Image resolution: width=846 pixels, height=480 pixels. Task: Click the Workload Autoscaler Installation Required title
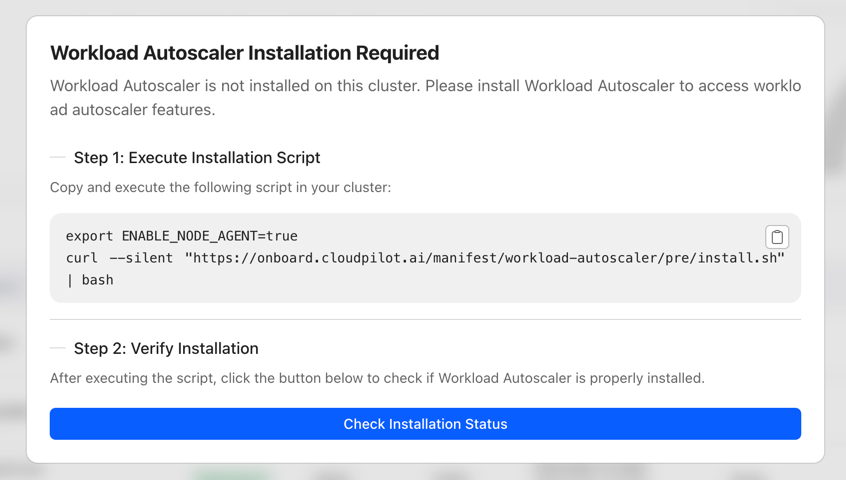pos(244,53)
